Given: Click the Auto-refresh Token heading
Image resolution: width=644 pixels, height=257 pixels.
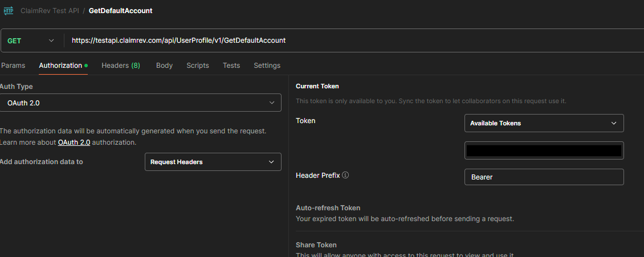Looking at the screenshot, I should [328, 208].
